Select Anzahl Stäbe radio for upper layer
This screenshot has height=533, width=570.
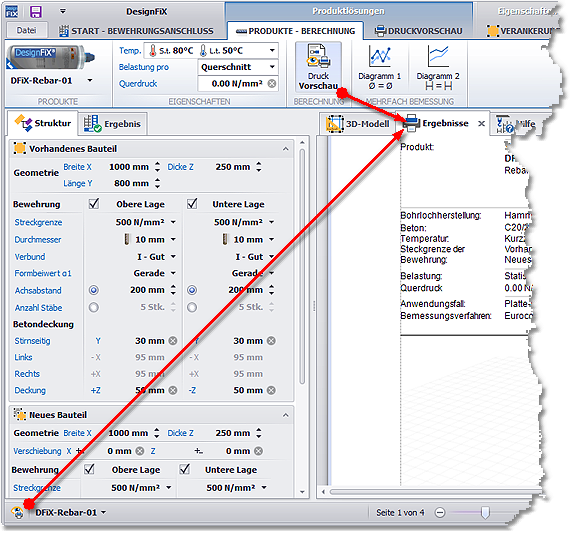pos(94,307)
